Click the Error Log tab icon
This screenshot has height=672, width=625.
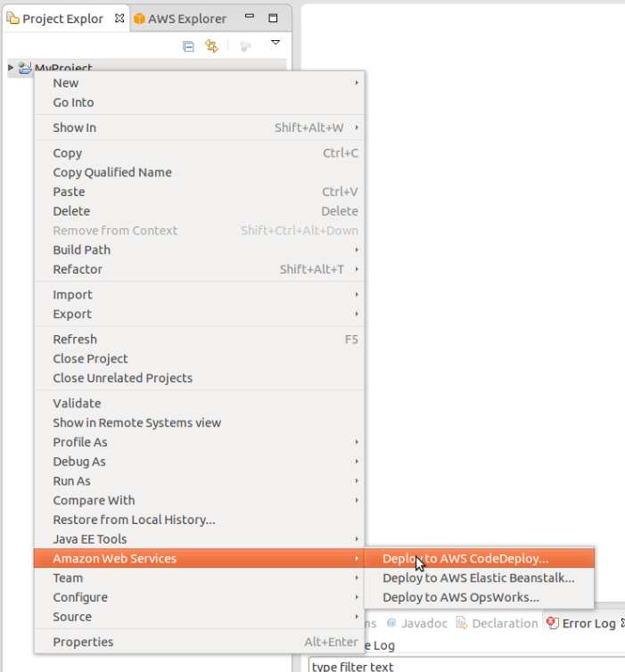[553, 623]
